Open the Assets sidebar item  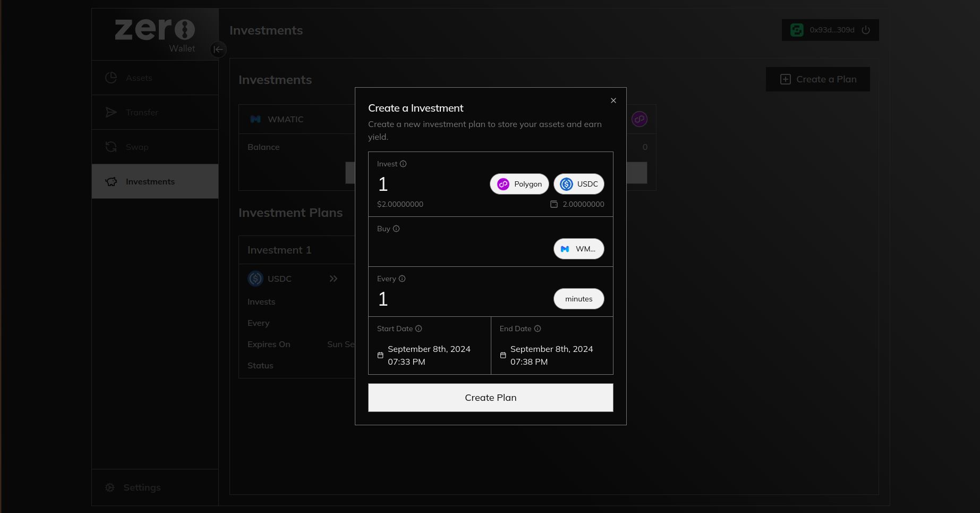(155, 78)
